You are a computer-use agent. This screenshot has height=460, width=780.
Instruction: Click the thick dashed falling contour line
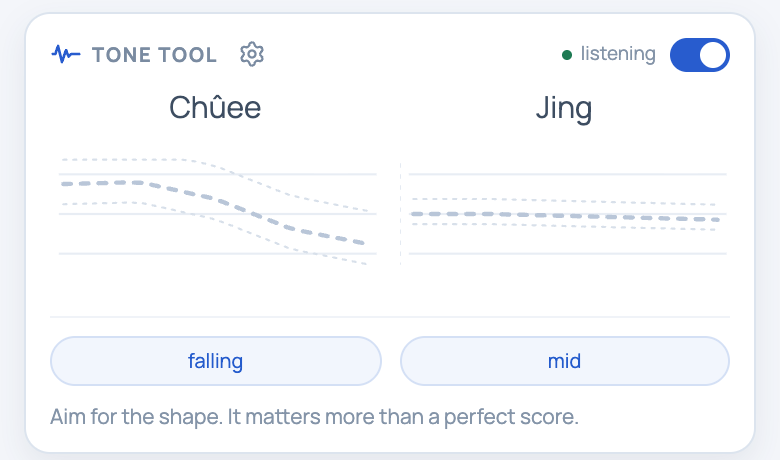214,199
